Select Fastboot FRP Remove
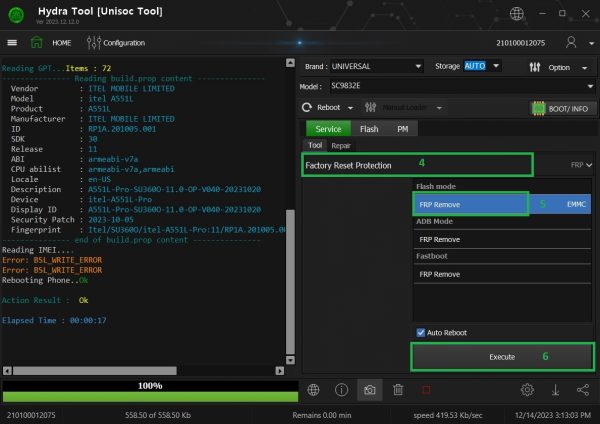This screenshot has height=424, width=600. point(502,274)
